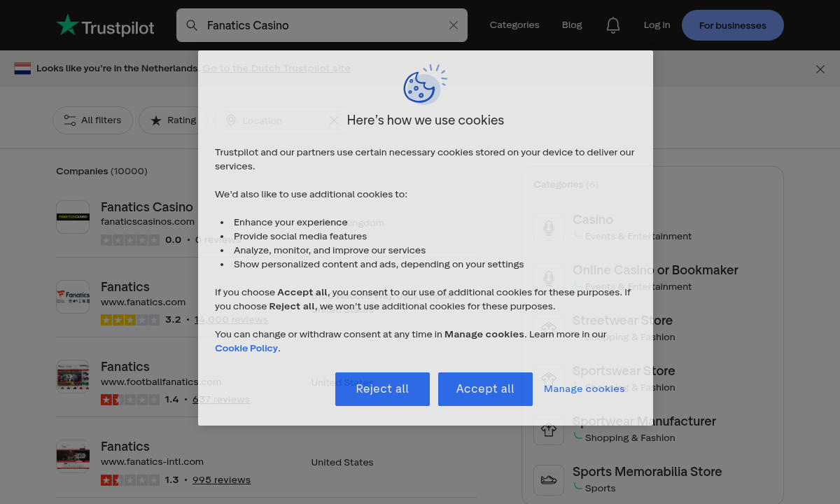Open the footballfanatics.com logo thumbnail
840x504 pixels.
point(73,377)
